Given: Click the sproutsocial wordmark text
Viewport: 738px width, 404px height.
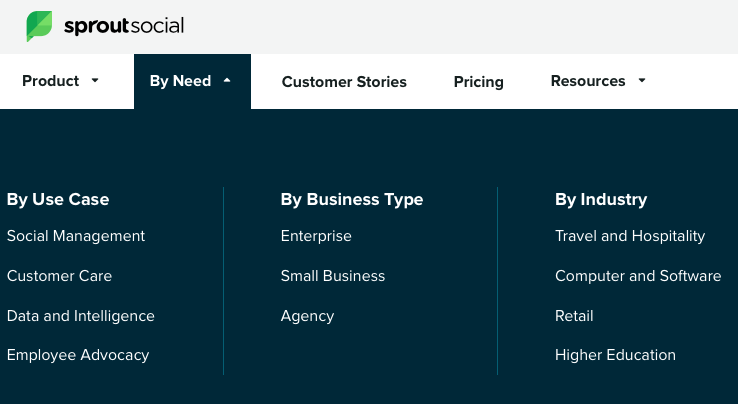Looking at the screenshot, I should [124, 26].
